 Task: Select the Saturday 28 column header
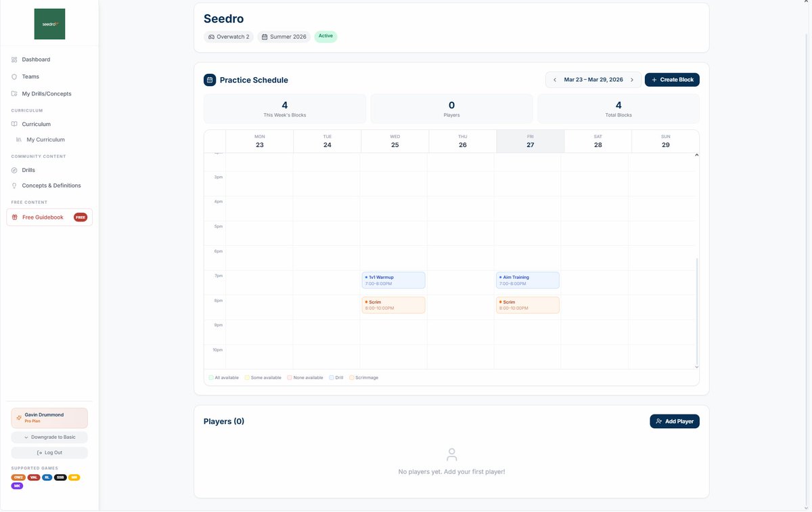598,142
